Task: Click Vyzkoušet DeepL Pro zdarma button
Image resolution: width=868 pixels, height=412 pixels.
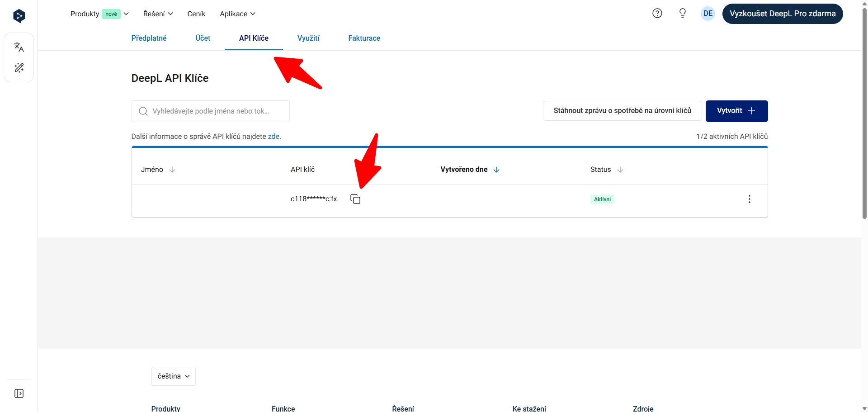Action: pyautogui.click(x=783, y=14)
